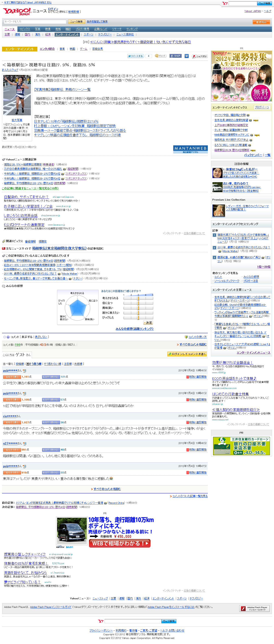Click the small Y! logo by the footer search box
This screenshot has width=274, height=644.
click(101, 621)
